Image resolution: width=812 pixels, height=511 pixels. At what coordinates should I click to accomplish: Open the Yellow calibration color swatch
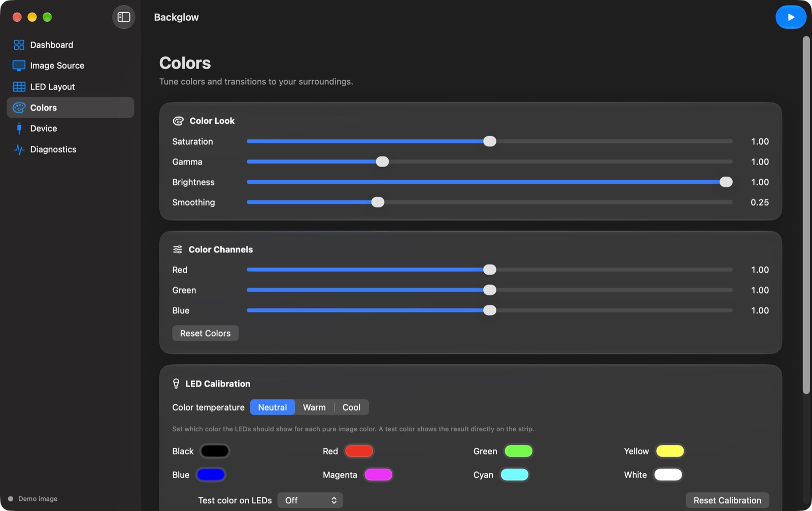670,451
